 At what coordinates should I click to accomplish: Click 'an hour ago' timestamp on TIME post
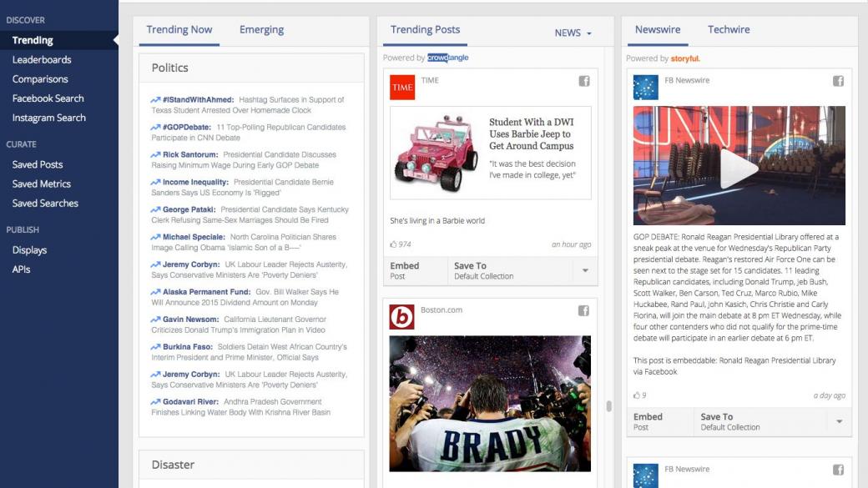click(x=571, y=244)
